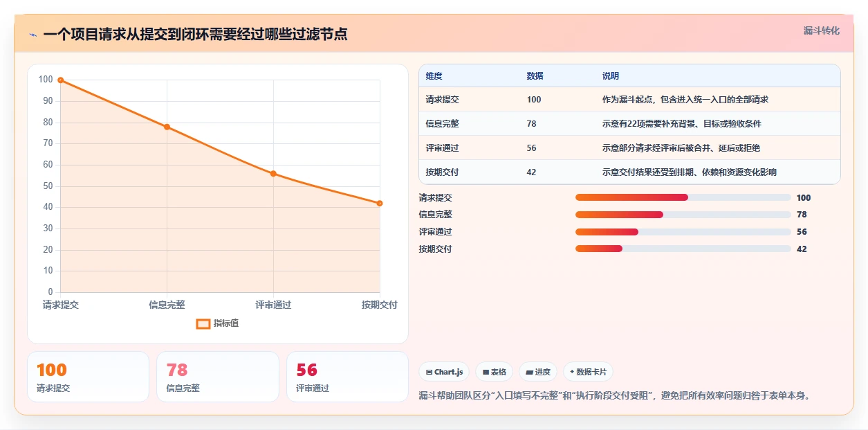This screenshot has width=868, height=430.
Task: Click the y-axis tick label 50
Action: [x=46, y=186]
